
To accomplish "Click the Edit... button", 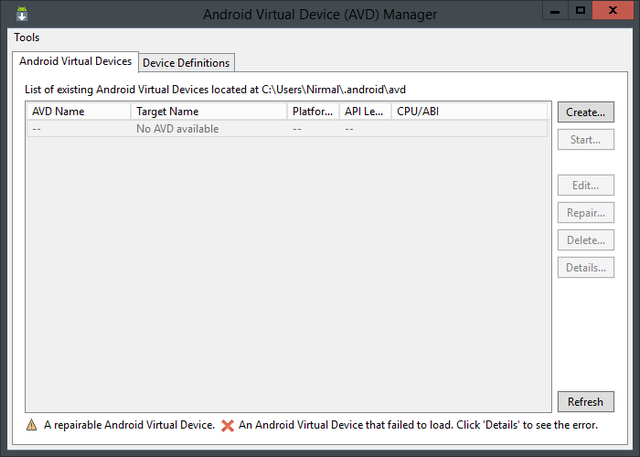I will (586, 185).
